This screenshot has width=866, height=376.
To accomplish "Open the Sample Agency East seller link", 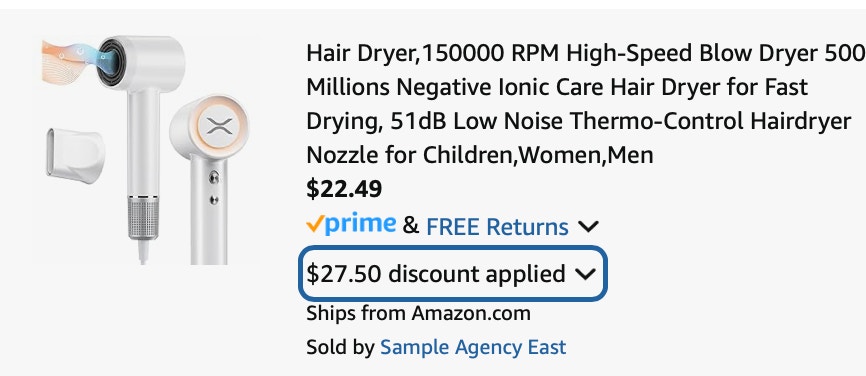I will point(473,347).
